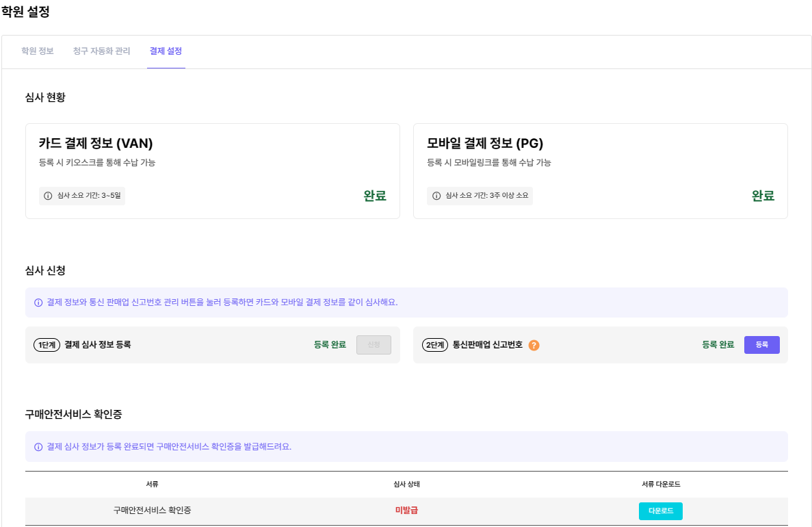This screenshot has width=812, height=527.
Task: Click 완료 status in the PG card
Action: pyautogui.click(x=763, y=196)
